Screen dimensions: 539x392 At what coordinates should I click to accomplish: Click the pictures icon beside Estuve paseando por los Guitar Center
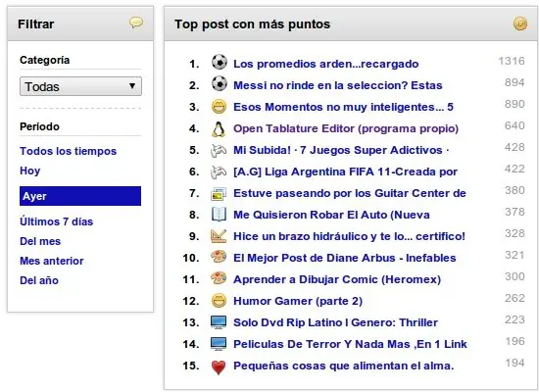pos(219,194)
